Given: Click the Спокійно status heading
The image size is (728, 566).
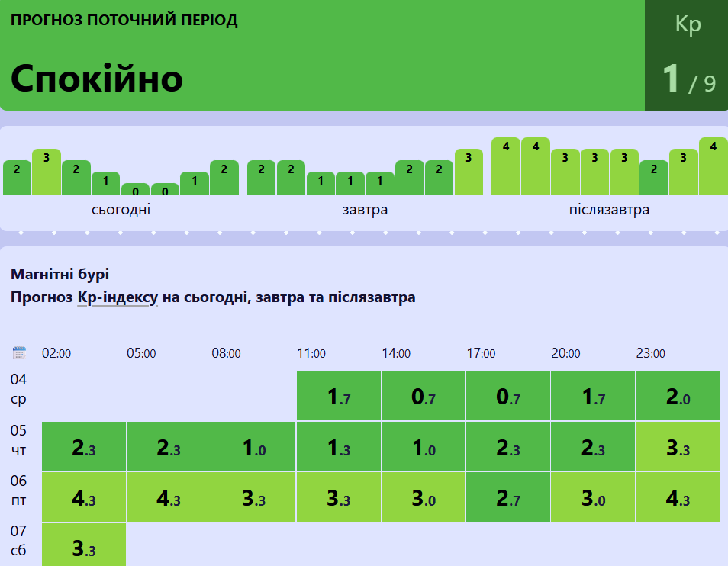Looking at the screenshot, I should point(97,78).
